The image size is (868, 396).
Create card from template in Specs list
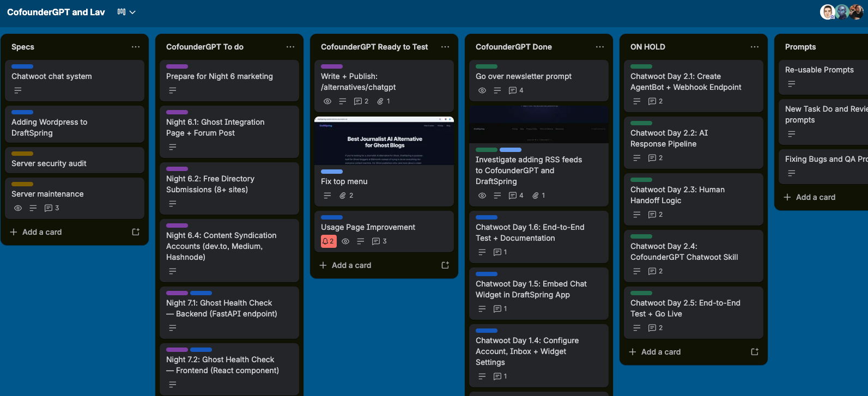[x=136, y=232]
